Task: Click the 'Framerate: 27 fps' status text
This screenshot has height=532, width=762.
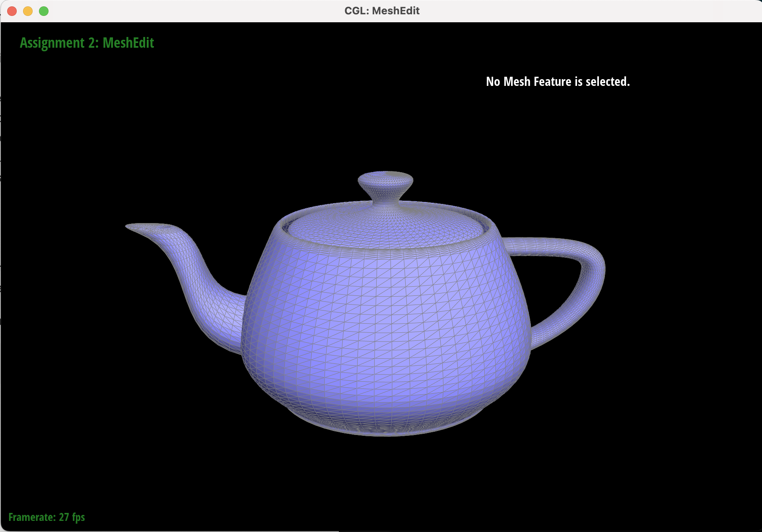Action: [x=47, y=517]
